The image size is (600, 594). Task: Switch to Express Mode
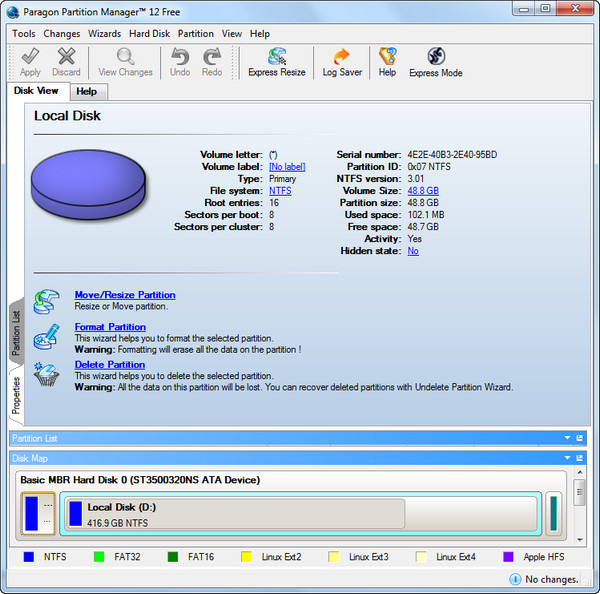[x=435, y=62]
